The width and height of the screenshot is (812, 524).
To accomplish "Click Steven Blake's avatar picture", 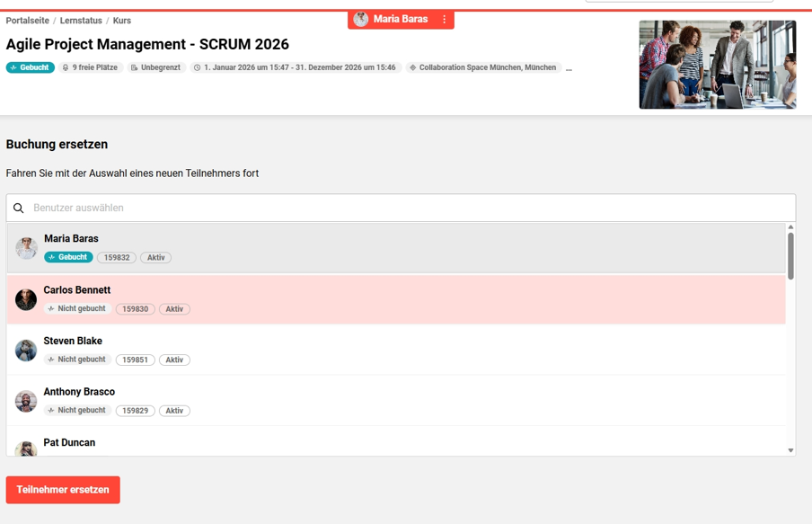I will [x=26, y=351].
